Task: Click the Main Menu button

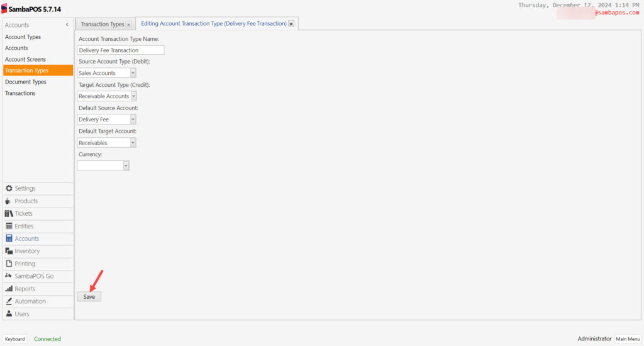Action: [628, 339]
